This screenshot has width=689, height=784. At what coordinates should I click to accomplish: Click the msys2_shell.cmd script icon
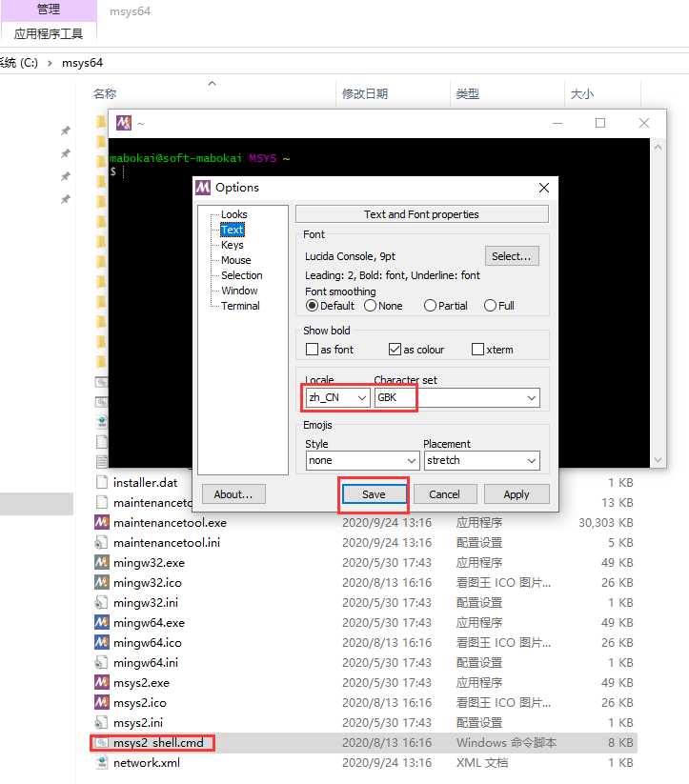102,742
